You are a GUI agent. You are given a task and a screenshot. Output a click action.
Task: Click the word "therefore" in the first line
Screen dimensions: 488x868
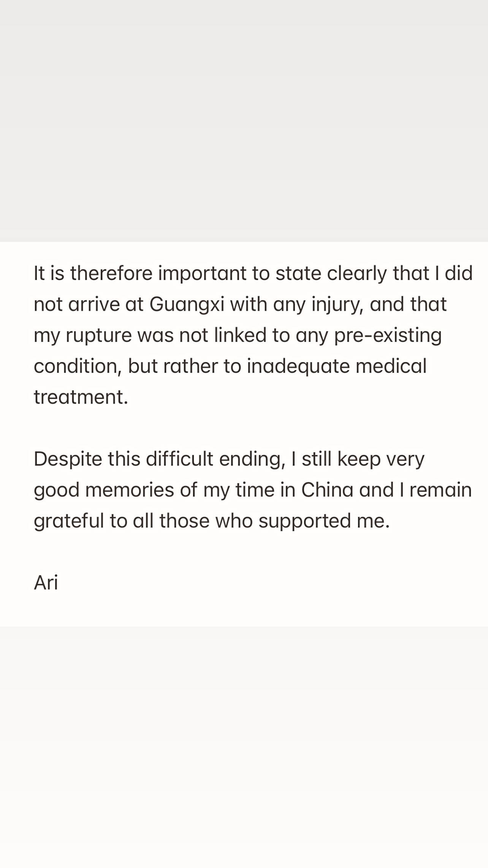111,273
